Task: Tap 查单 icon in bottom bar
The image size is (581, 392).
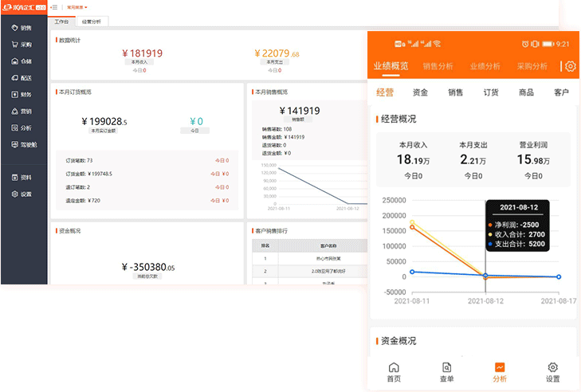Action: 446,372
